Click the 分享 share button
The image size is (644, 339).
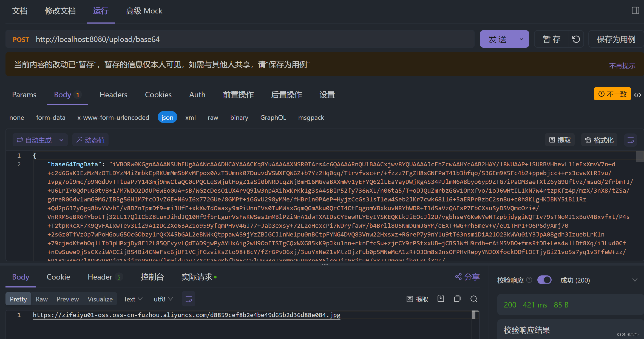(467, 277)
